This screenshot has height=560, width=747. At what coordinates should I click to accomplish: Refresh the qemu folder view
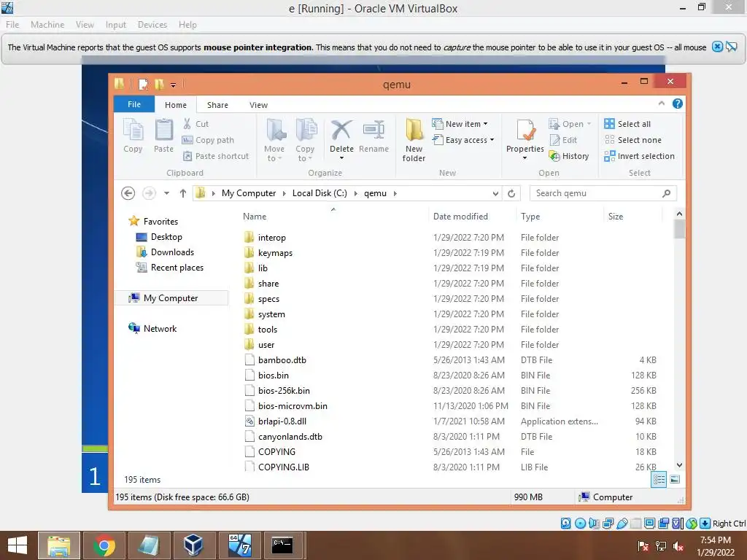(x=511, y=193)
